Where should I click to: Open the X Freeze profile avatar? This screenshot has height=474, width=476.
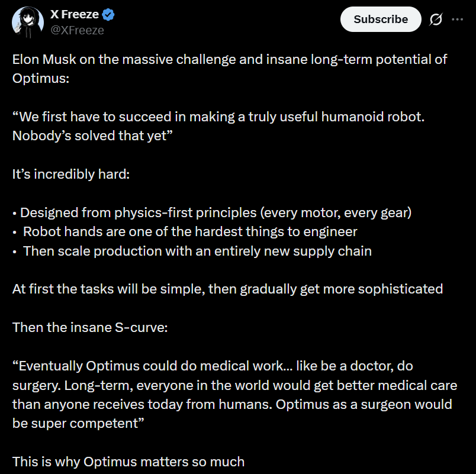[x=27, y=22]
